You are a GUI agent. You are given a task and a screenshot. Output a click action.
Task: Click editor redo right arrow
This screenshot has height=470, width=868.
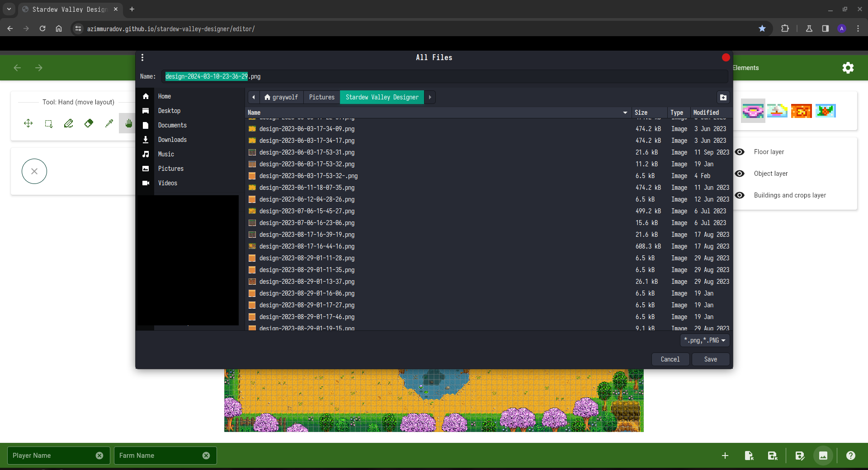click(39, 68)
